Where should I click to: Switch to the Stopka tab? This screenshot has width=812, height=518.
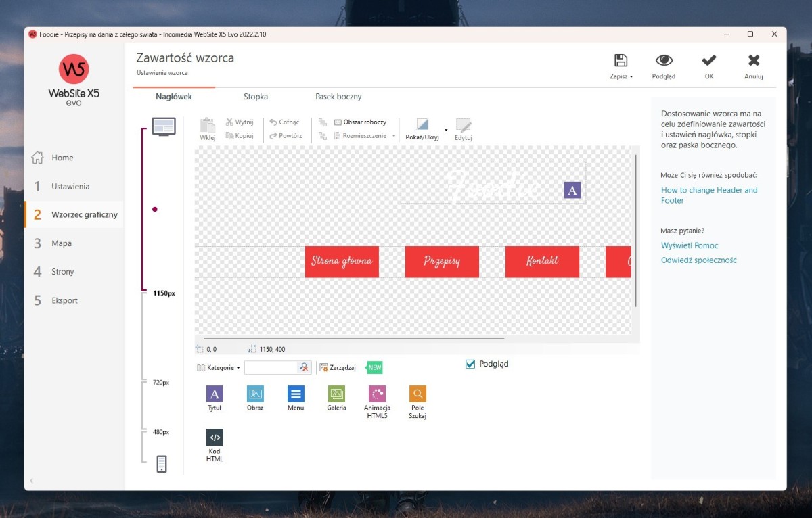(x=256, y=97)
